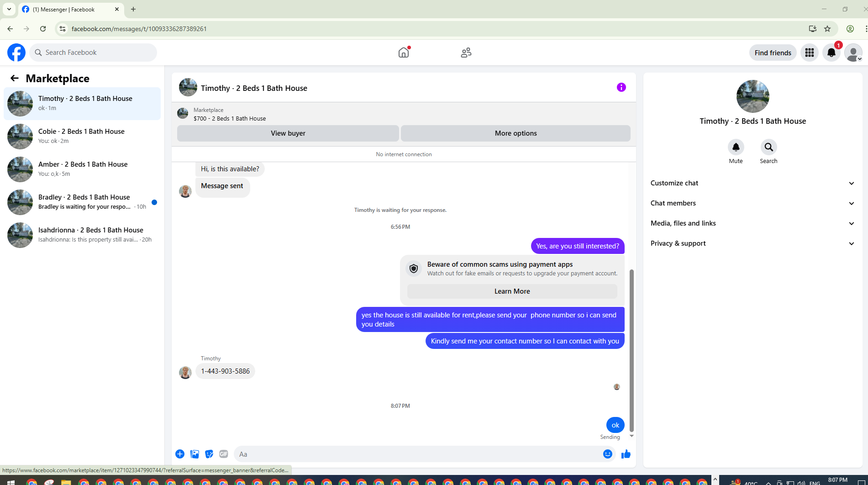Viewport: 868px width, 485px height.
Task: Open more actions plus icon in composer
Action: (x=180, y=454)
